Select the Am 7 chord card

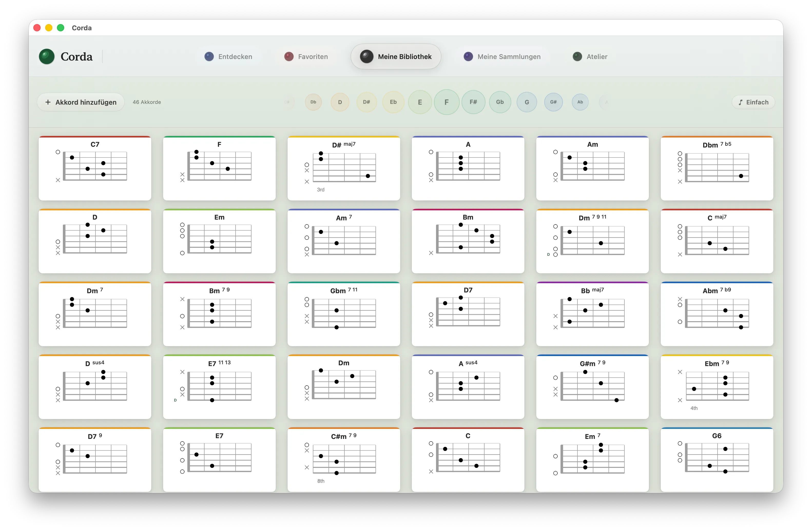344,241
